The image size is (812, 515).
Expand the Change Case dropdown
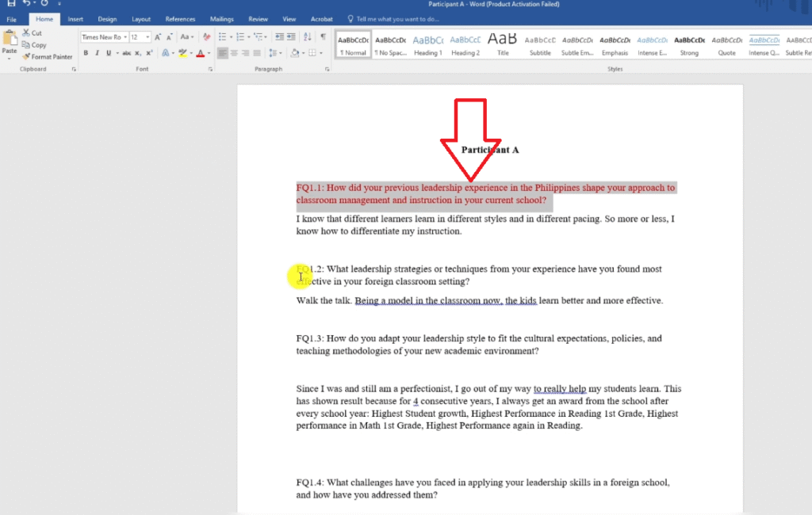tap(187, 37)
